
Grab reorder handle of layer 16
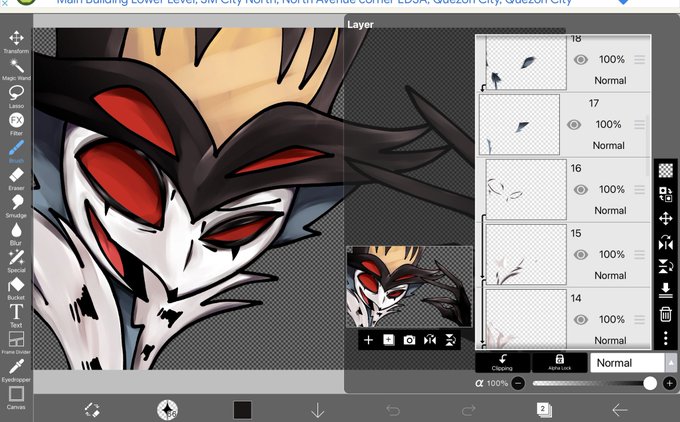(640, 190)
